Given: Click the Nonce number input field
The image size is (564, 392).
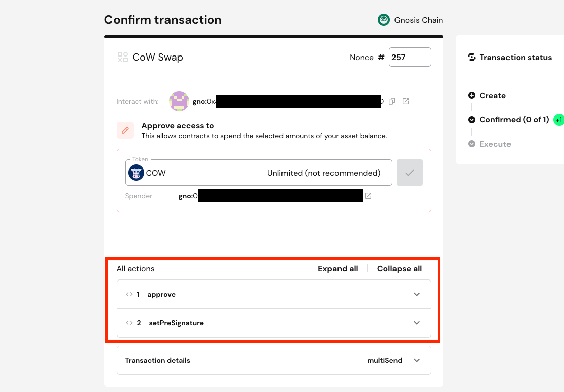Looking at the screenshot, I should [410, 57].
